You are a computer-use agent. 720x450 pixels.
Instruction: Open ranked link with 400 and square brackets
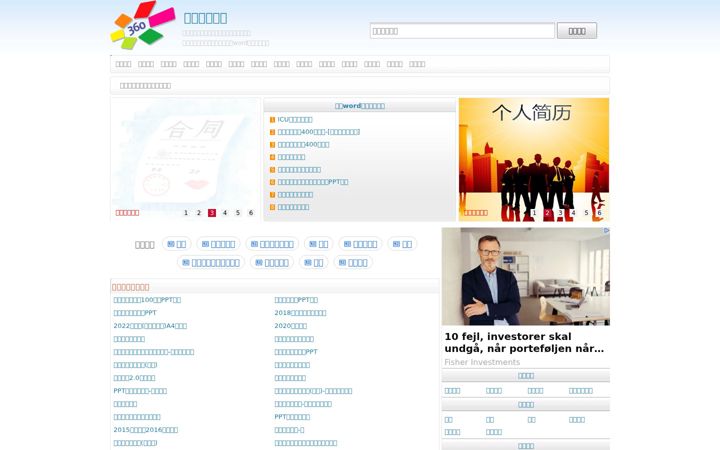[319, 132]
